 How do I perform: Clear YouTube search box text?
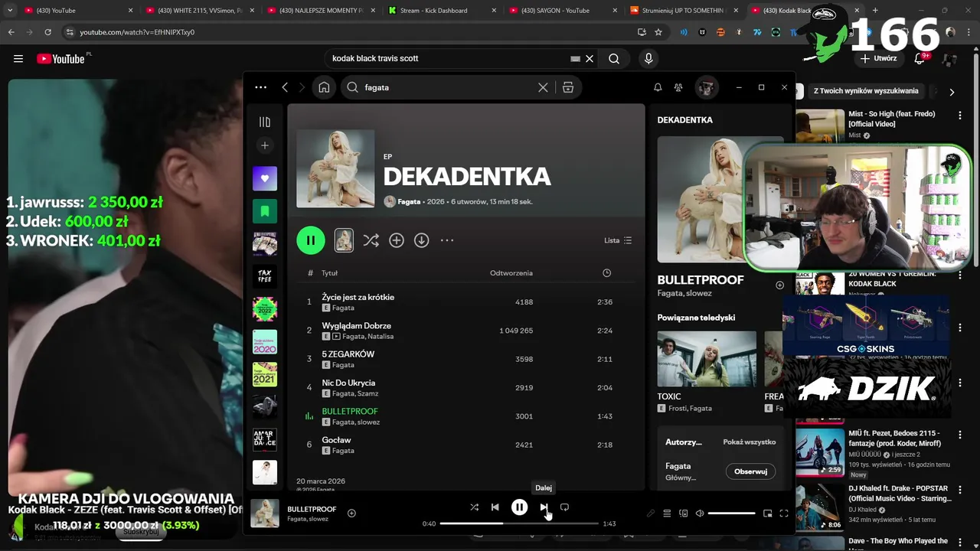coord(590,58)
